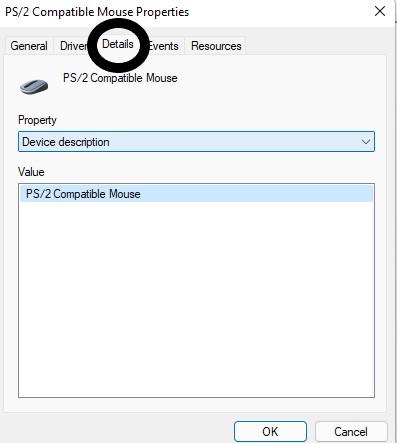This screenshot has height=443, width=397.
Task: Switch to the General tab
Action: [29, 46]
